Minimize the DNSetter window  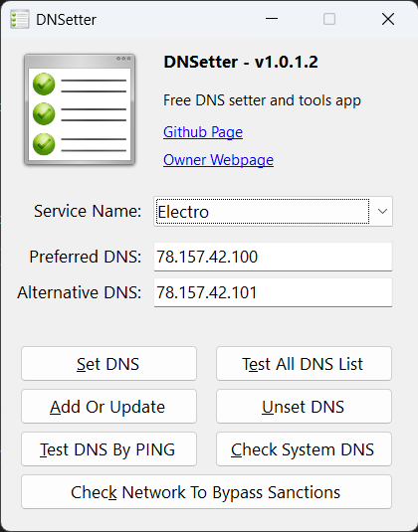click(272, 19)
